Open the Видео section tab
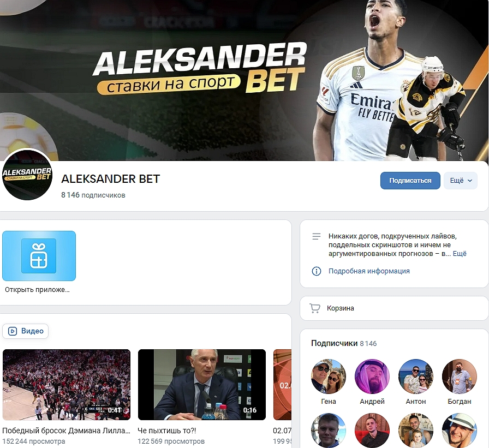Screen dimensions: 489x448 (25, 331)
